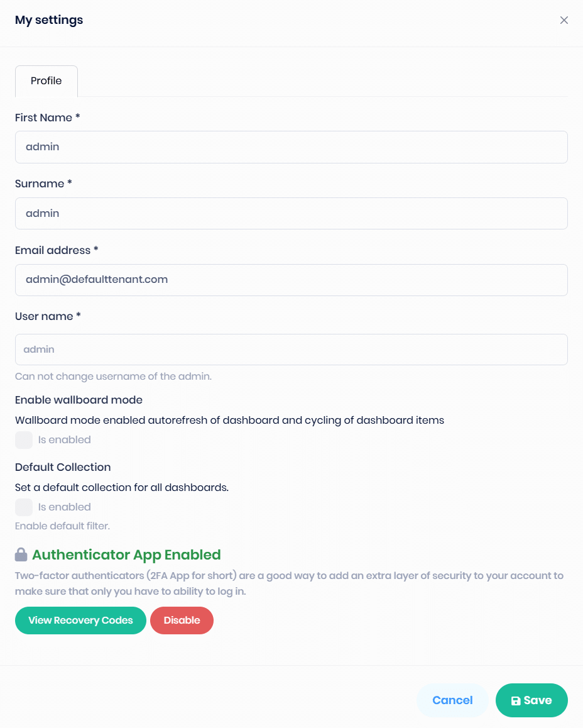Click the "My settings" dialog title
This screenshot has height=728, width=583.
click(x=49, y=20)
